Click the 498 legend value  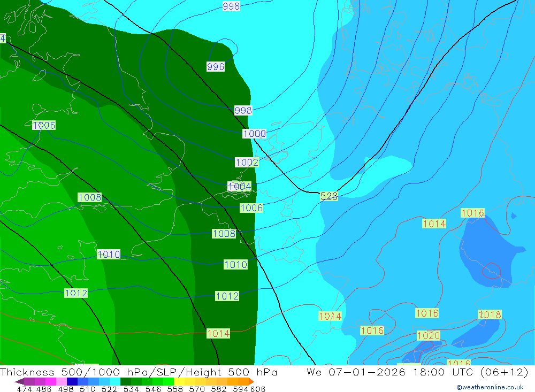point(65,389)
